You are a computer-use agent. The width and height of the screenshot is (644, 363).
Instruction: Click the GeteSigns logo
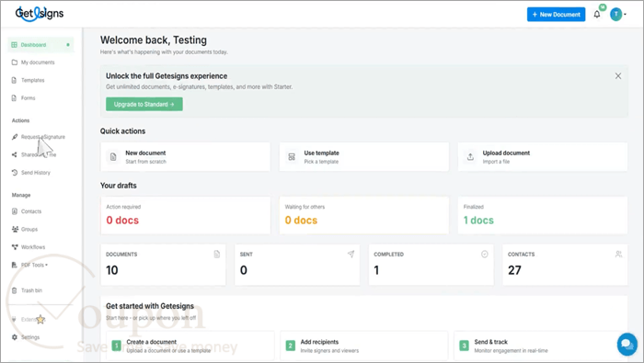tap(39, 14)
